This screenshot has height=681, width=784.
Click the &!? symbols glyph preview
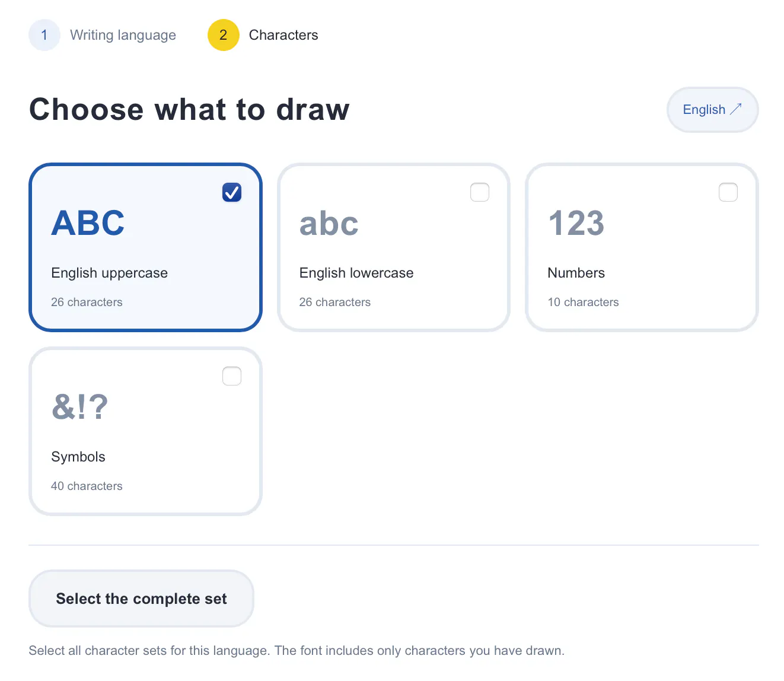[x=80, y=407]
